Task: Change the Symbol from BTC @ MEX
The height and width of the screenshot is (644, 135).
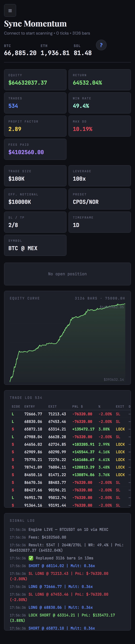Action: pos(35,245)
